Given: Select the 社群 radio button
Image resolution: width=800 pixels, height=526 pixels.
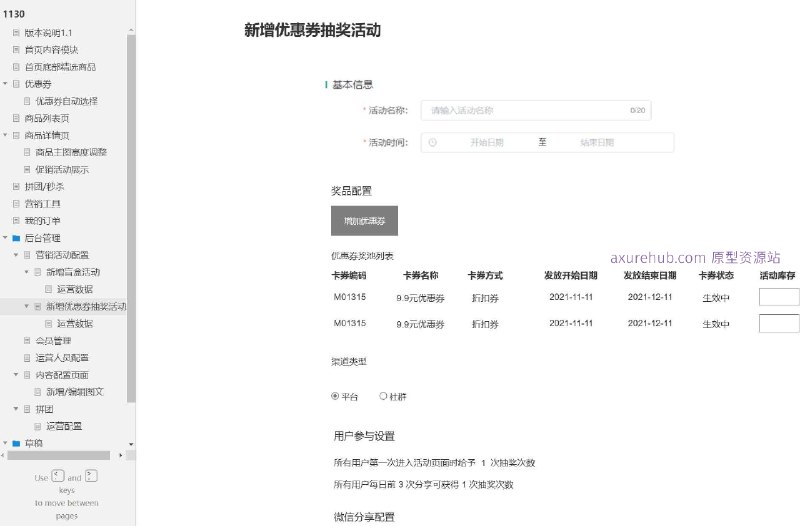Looking at the screenshot, I should [383, 396].
